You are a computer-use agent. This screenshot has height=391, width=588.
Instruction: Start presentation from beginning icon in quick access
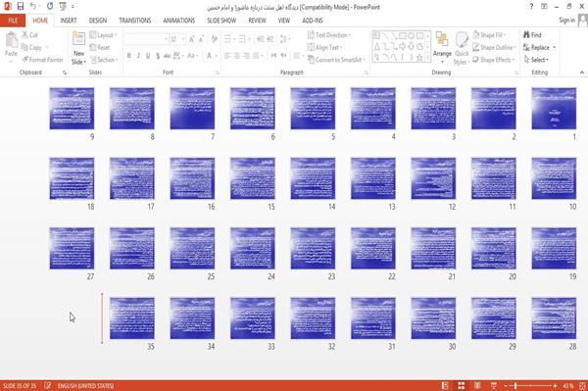(63, 7)
